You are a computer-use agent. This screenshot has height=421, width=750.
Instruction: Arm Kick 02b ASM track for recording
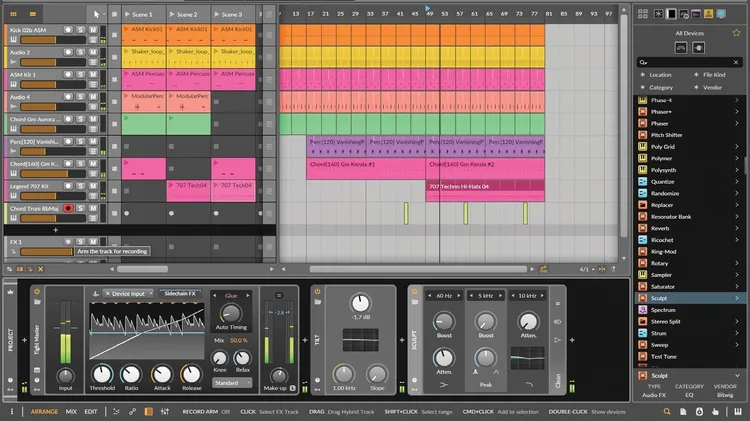(68, 30)
